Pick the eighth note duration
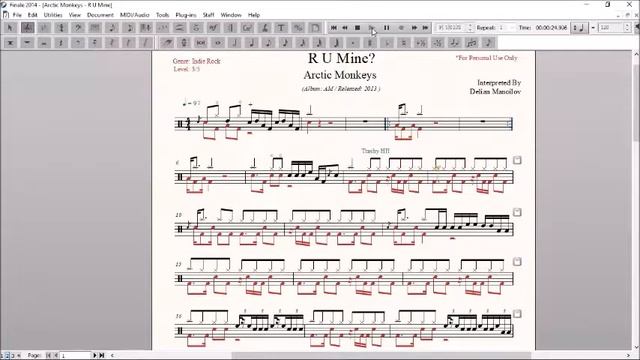640x360 pixels. [x=268, y=42]
